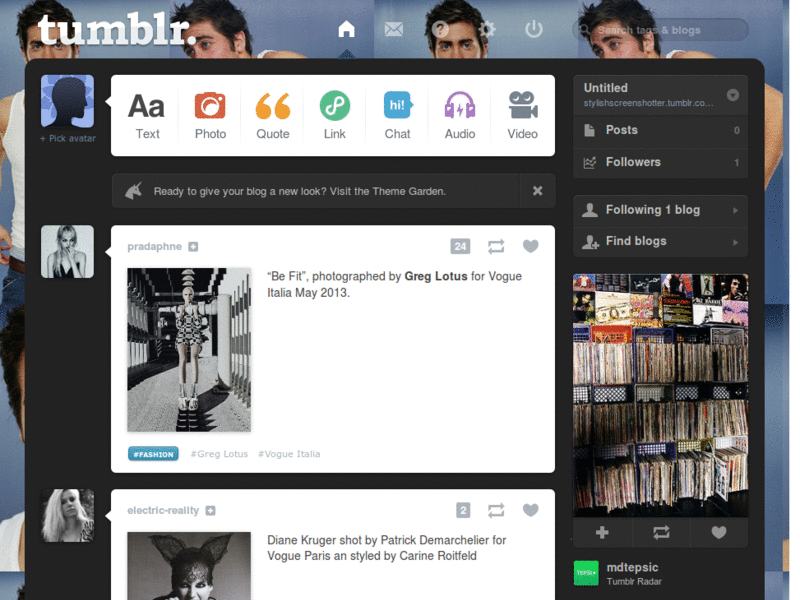Viewport: 800px width, 600px height.
Task: Like the Tumblr Radar post
Action: tap(719, 533)
